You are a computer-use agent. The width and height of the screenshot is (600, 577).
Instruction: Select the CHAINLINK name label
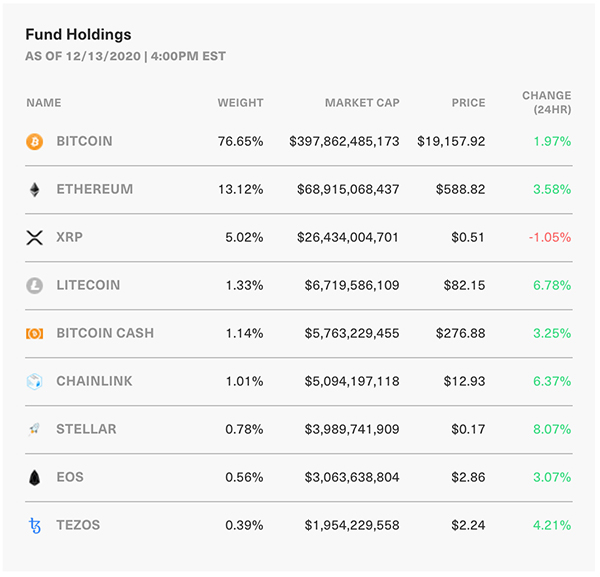coord(94,381)
